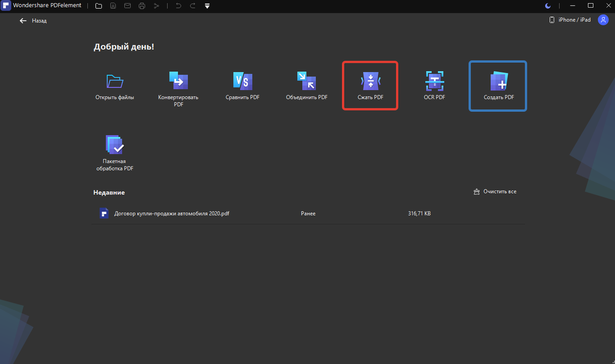Click the Wondershare PDFelement logo icon
The height and width of the screenshot is (364, 615).
pos(6,6)
